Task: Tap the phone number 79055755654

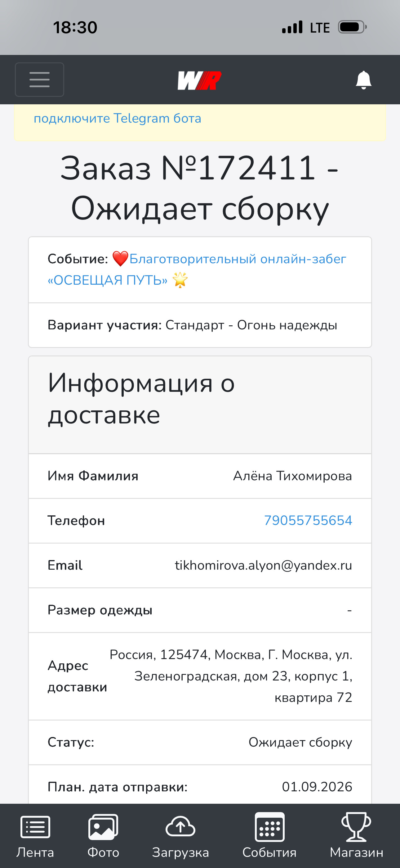Action: point(308,521)
